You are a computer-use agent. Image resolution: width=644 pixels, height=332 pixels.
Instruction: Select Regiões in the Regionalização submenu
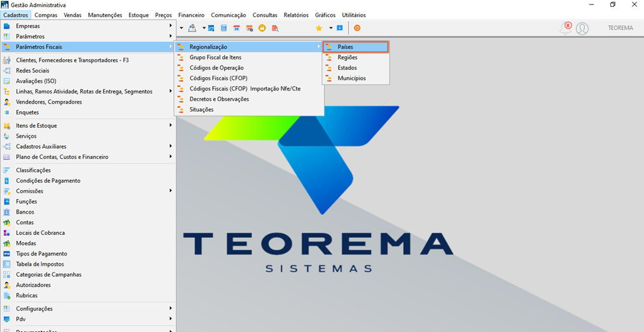[356, 58]
